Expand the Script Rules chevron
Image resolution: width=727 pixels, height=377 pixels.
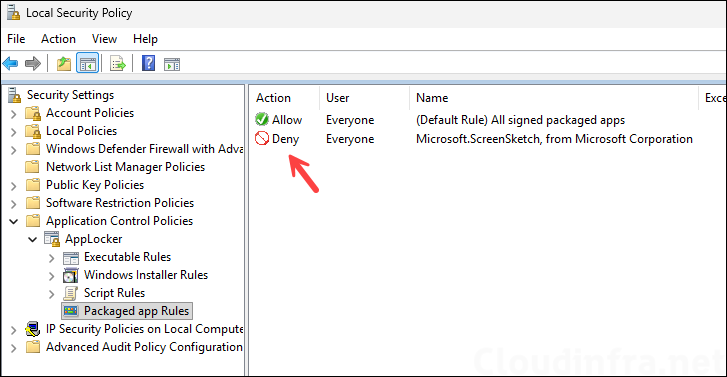51,294
